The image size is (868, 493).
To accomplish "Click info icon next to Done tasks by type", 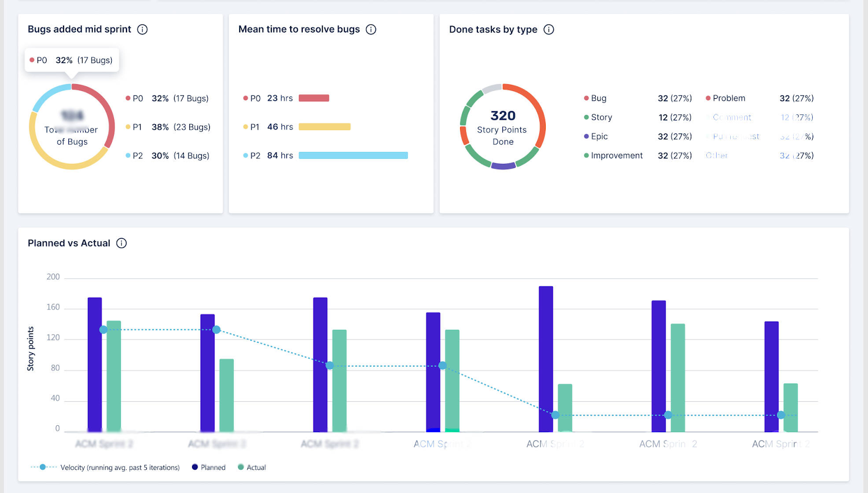I will 548,29.
